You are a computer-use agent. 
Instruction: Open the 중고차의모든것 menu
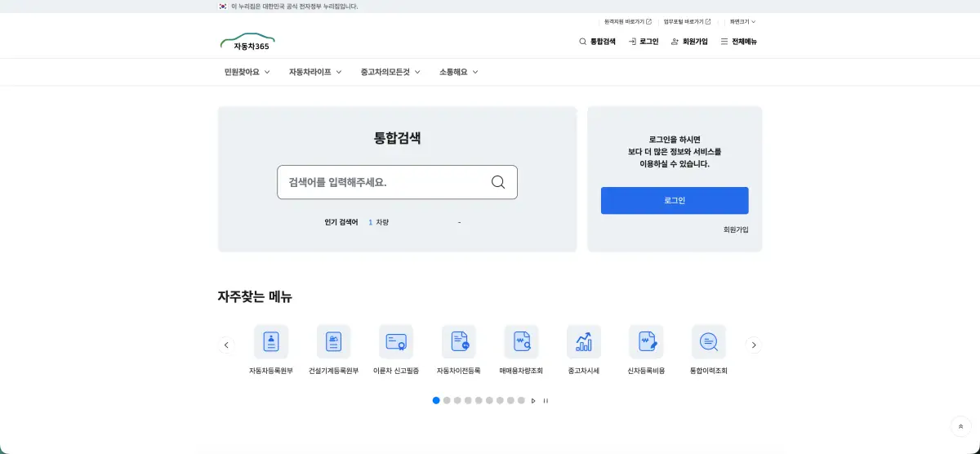390,72
